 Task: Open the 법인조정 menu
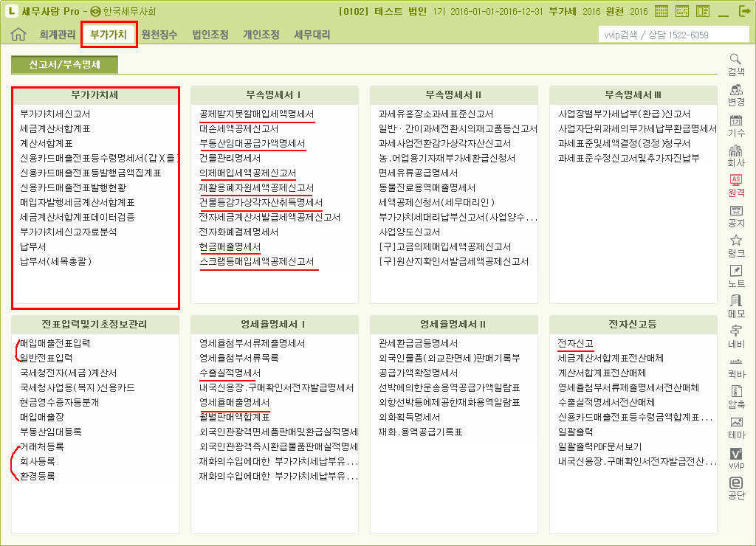210,35
